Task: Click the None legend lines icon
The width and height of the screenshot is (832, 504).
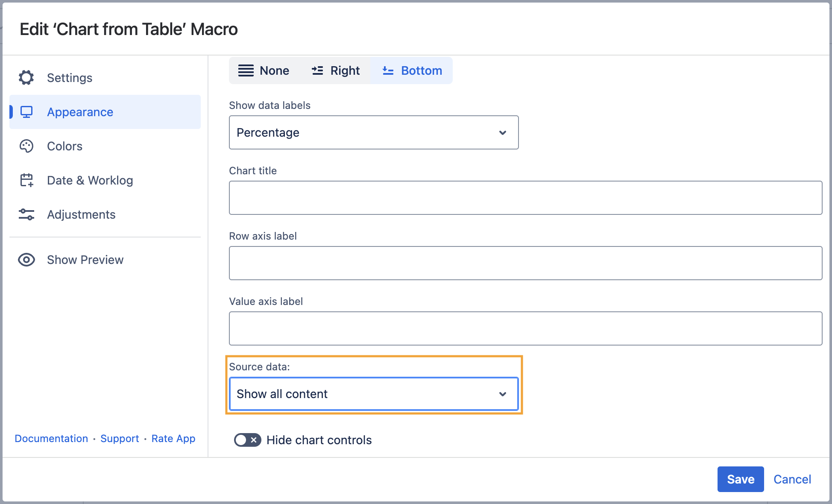Action: pos(246,70)
